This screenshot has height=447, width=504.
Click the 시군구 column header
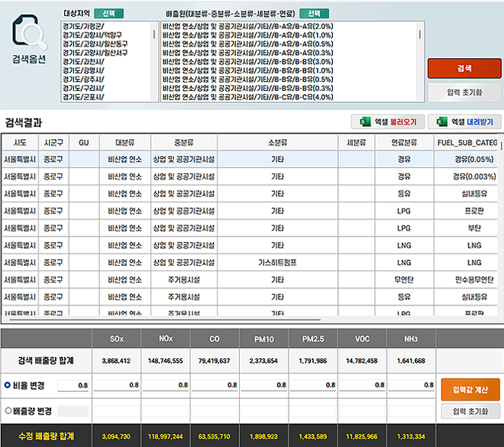point(53,142)
